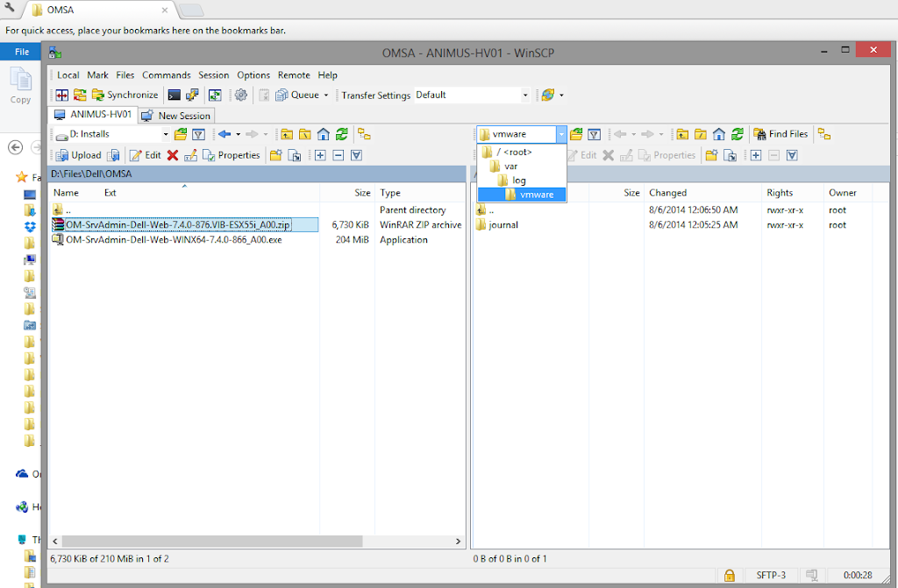Select OM-SrvAdmin-Dell-Web-WINX64-7.4.0-866_A00.exe file
898x588 pixels.
[174, 240]
